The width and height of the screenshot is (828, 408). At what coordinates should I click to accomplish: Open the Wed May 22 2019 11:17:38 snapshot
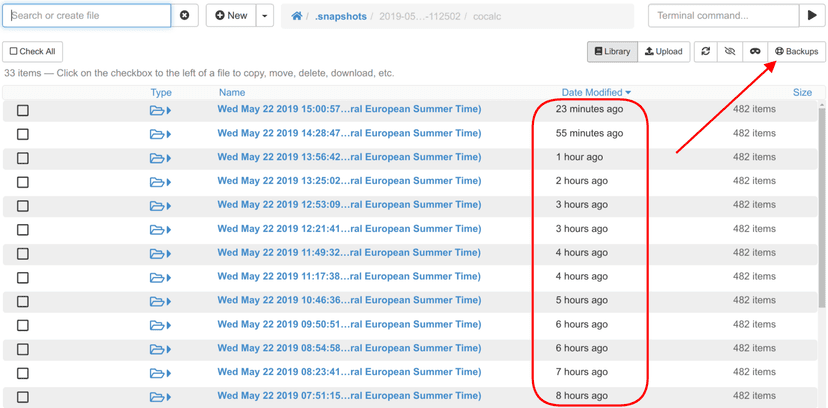(349, 277)
